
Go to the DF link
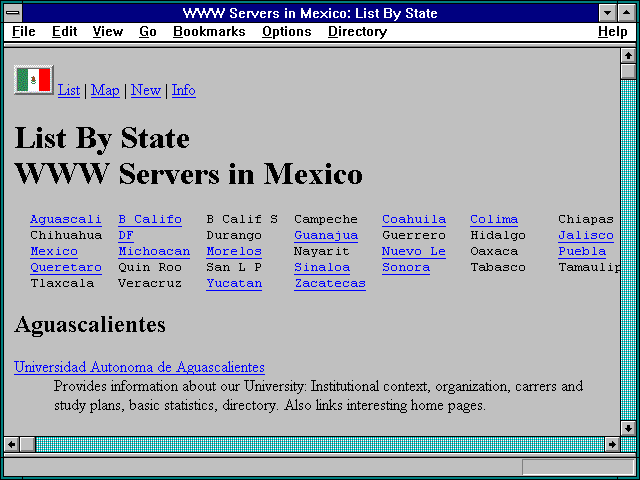(x=126, y=236)
